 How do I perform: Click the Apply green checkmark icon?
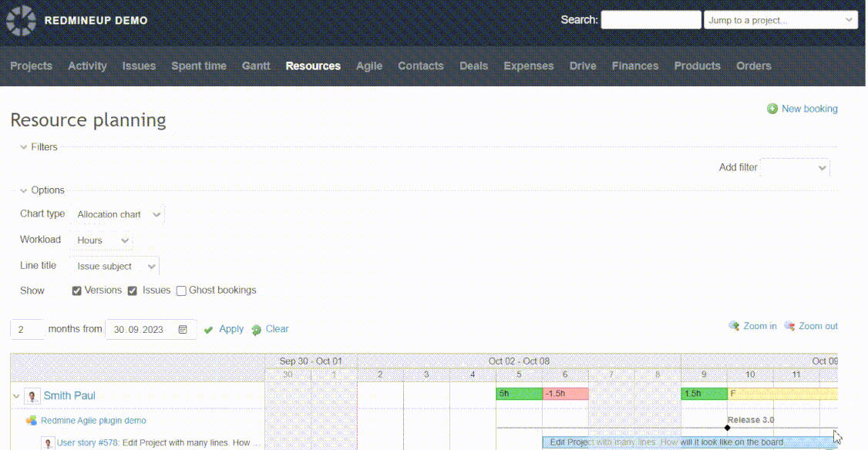209,330
